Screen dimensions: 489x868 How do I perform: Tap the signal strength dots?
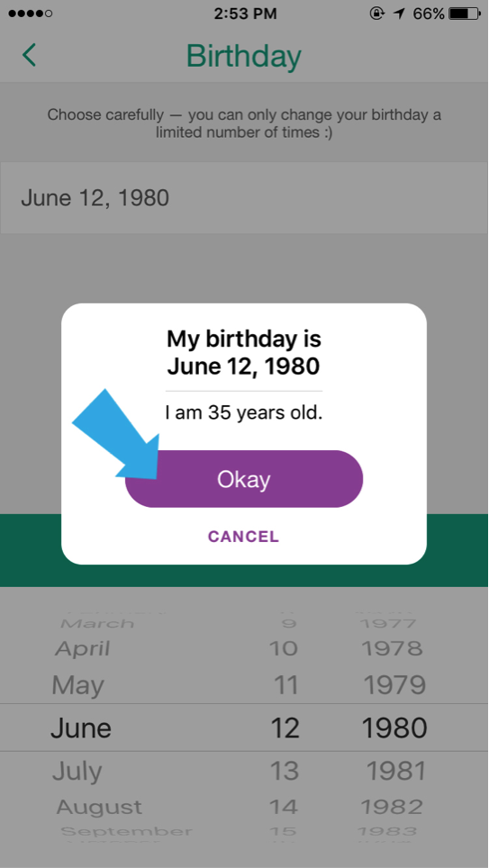(31, 14)
